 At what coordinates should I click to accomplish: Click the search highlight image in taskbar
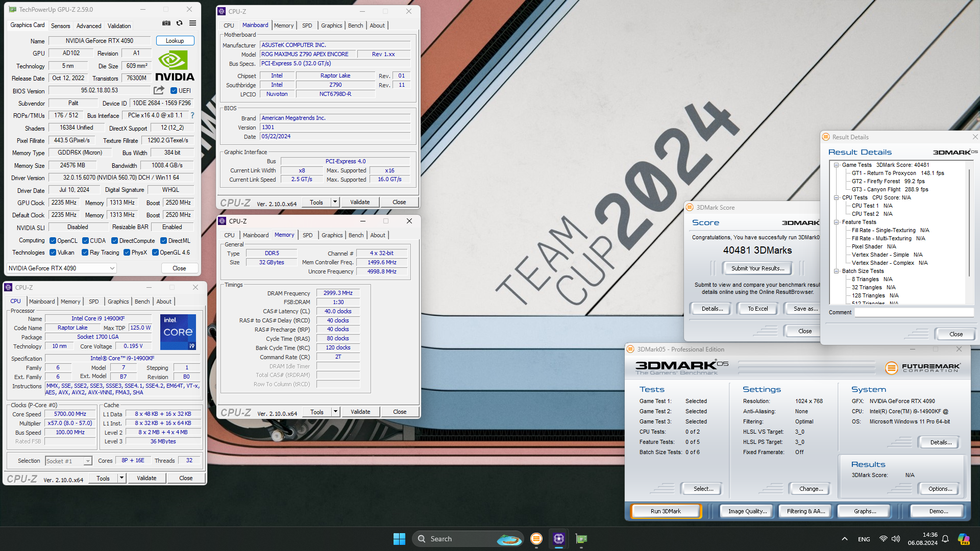pyautogui.click(x=509, y=539)
